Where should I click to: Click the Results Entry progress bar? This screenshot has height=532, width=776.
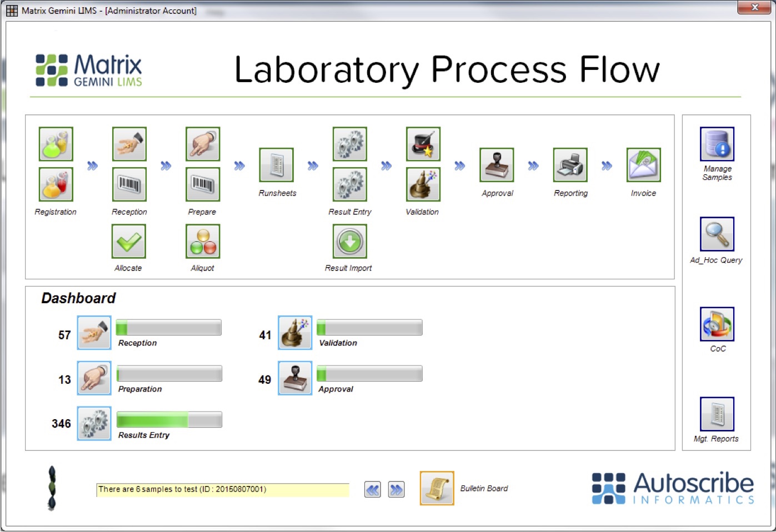tap(168, 419)
